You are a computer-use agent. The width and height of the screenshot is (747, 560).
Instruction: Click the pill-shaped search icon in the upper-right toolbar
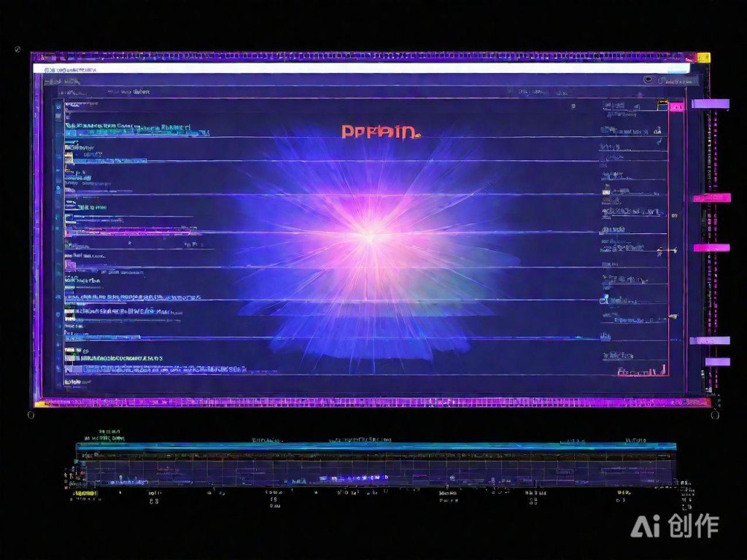point(648,80)
